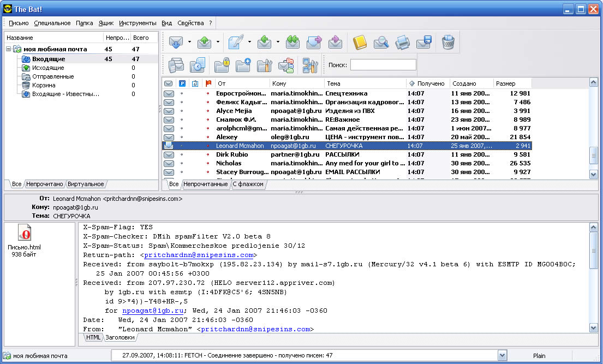Viewport: 603px width, 364px height.
Task: Toggle the flag column header
Action: click(x=208, y=83)
